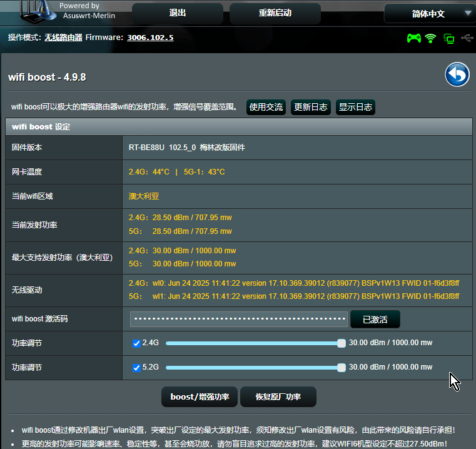Open the 更新日志 changelog
476x449 pixels.
pyautogui.click(x=310, y=107)
